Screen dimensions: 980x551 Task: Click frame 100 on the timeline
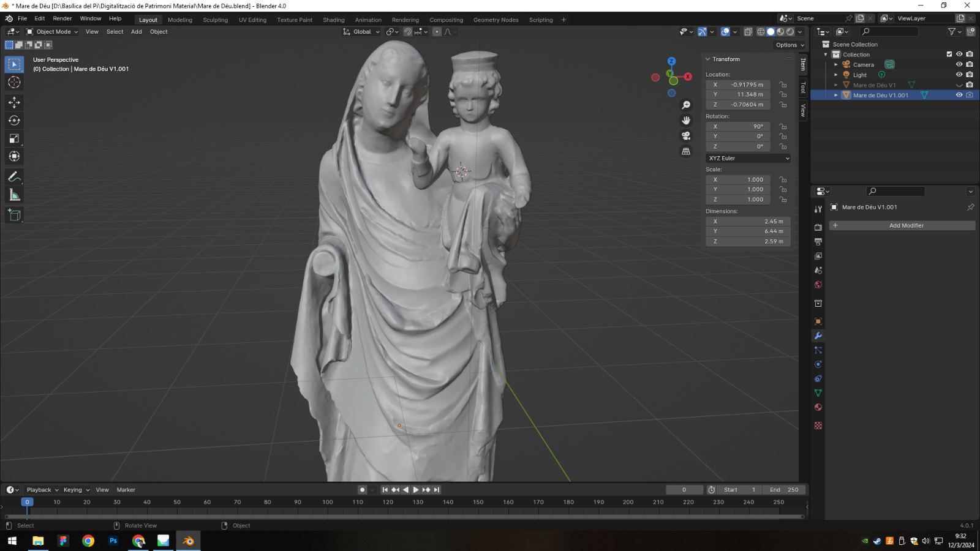pyautogui.click(x=328, y=502)
